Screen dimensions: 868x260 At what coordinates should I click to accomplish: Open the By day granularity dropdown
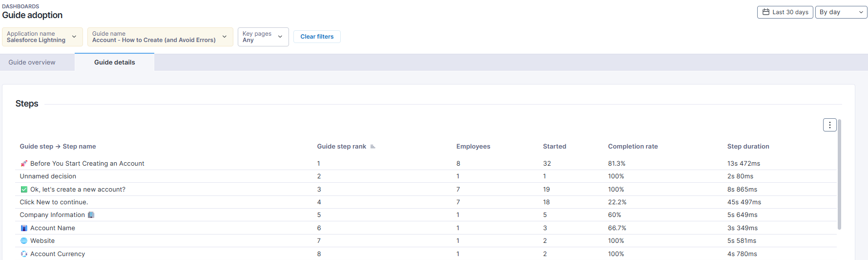point(841,12)
